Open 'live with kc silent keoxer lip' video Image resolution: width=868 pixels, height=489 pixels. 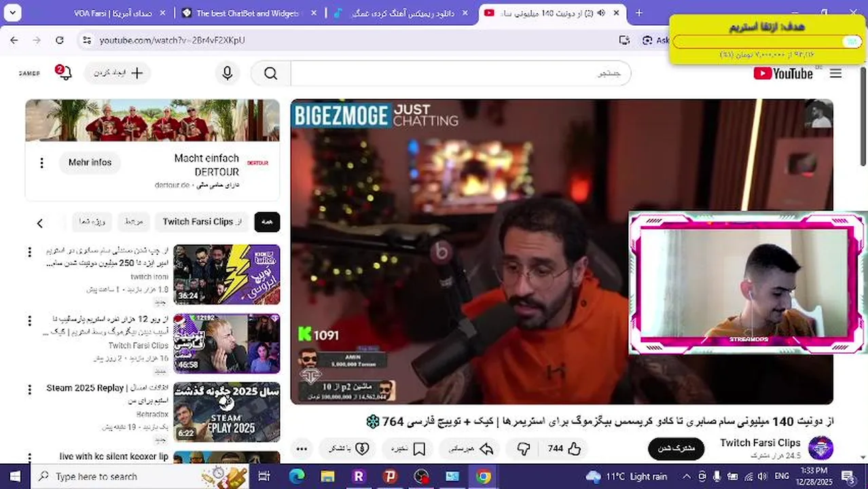pos(114,456)
